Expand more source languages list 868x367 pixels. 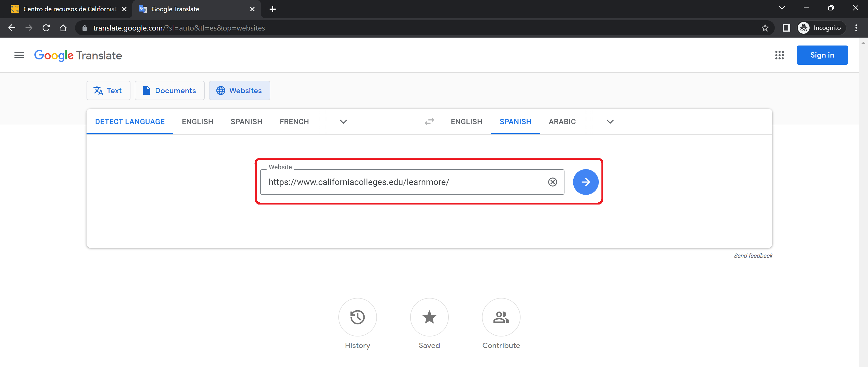(343, 122)
